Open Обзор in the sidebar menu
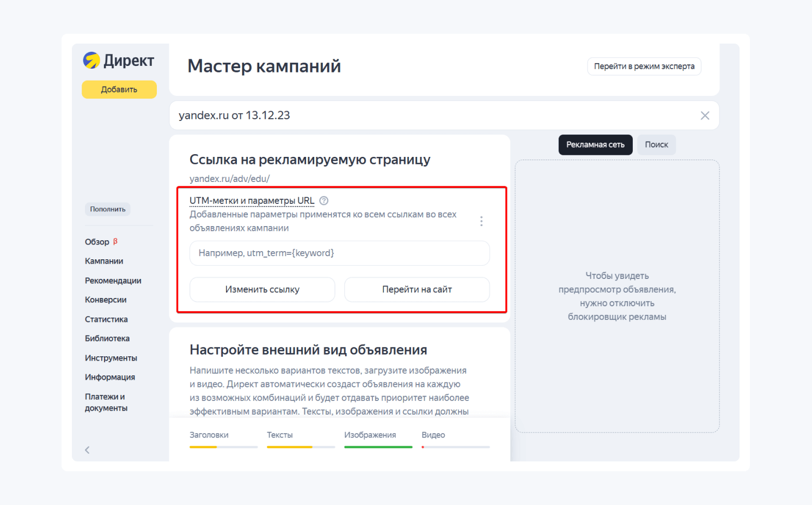812x505 pixels. [x=97, y=242]
